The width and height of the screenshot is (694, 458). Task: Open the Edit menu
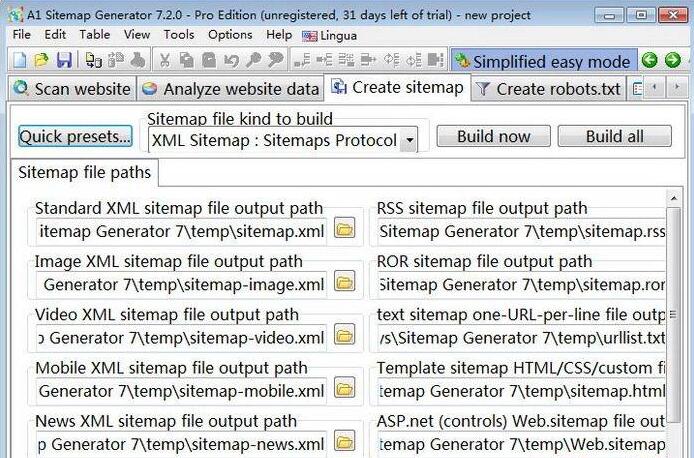tap(55, 35)
